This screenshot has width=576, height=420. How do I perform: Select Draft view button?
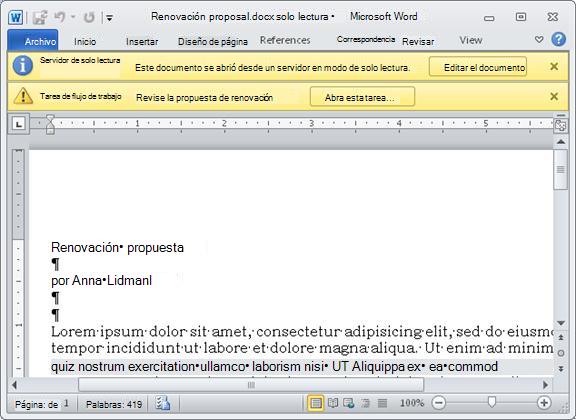click(382, 403)
